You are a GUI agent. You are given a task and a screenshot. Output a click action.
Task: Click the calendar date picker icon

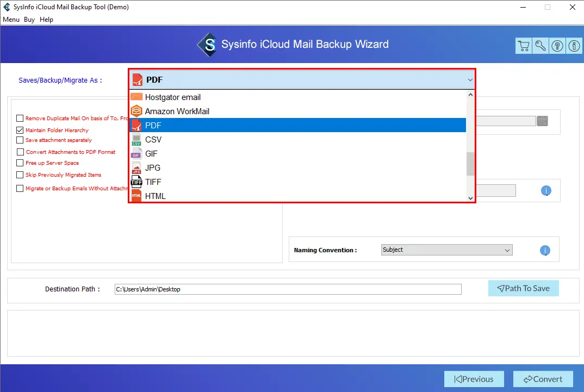(x=542, y=121)
